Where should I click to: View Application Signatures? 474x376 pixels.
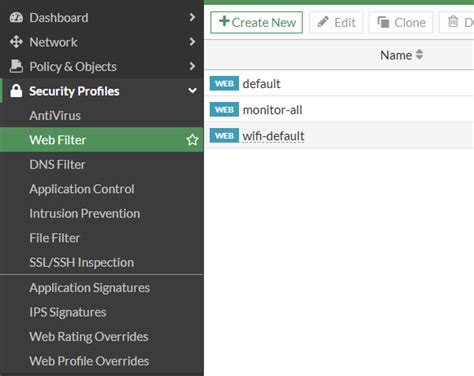coord(102,287)
